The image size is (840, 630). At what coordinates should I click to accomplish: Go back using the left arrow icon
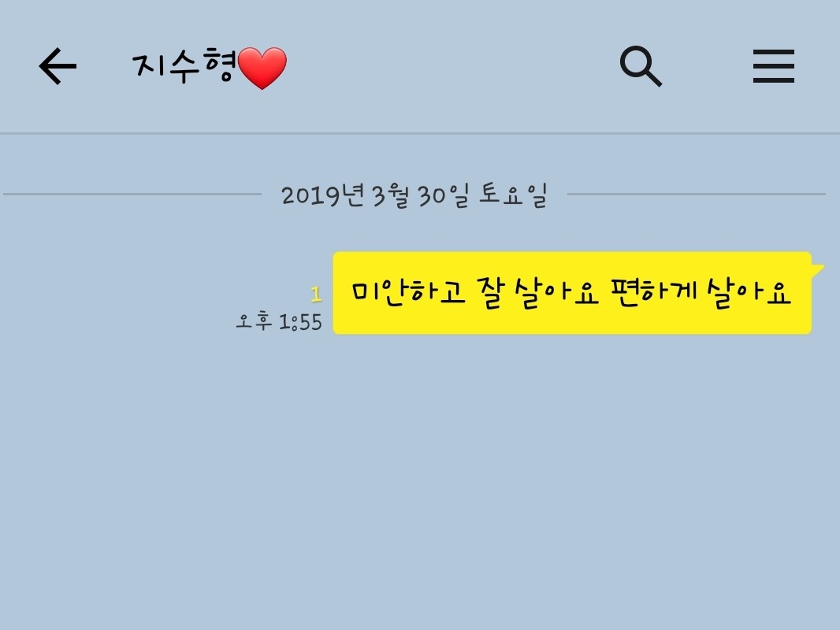coord(58,66)
